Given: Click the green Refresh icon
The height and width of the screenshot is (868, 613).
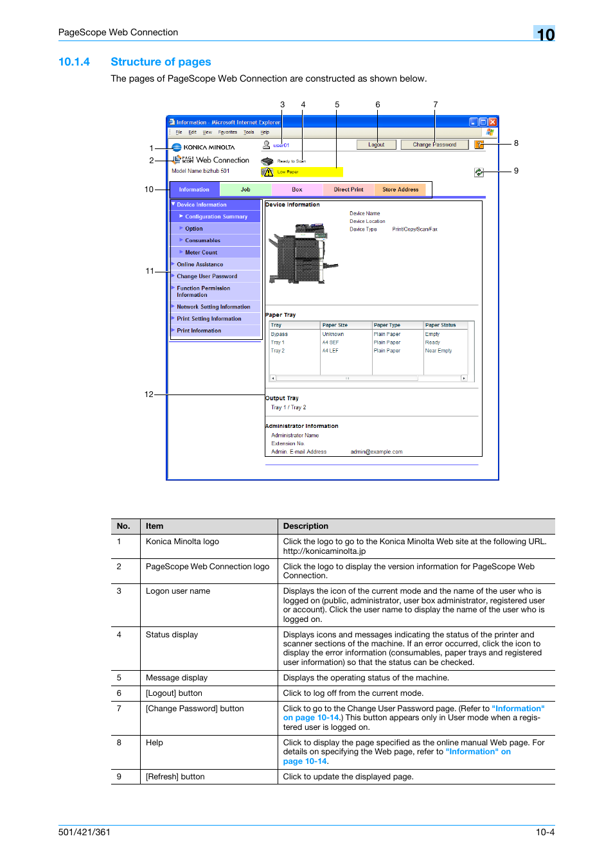Looking at the screenshot, I should (479, 172).
